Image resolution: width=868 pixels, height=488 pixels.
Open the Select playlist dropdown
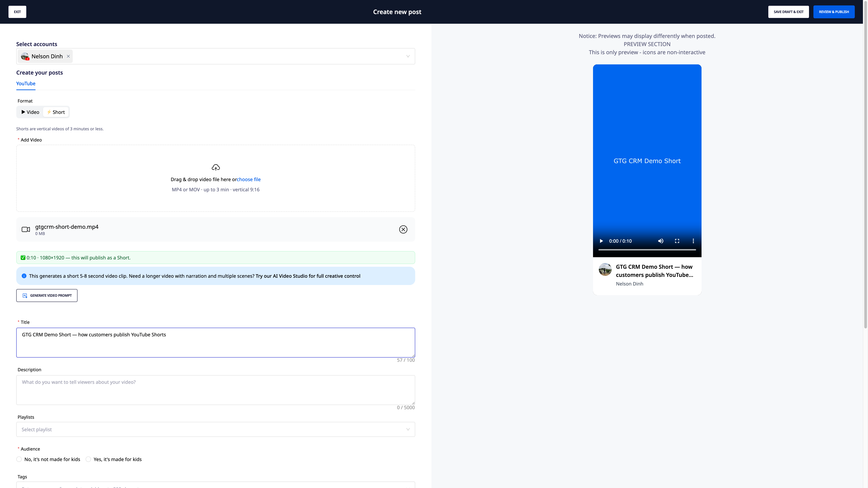pyautogui.click(x=216, y=429)
